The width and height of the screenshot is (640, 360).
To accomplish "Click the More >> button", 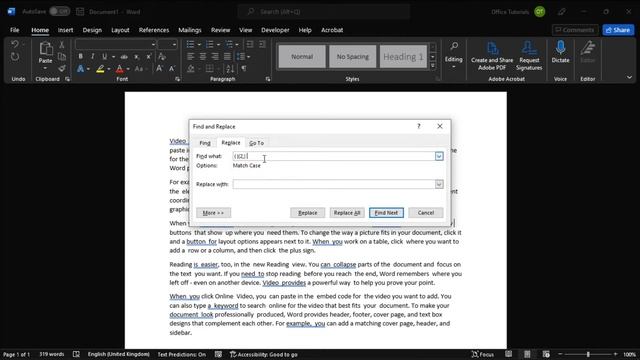I will (213, 213).
